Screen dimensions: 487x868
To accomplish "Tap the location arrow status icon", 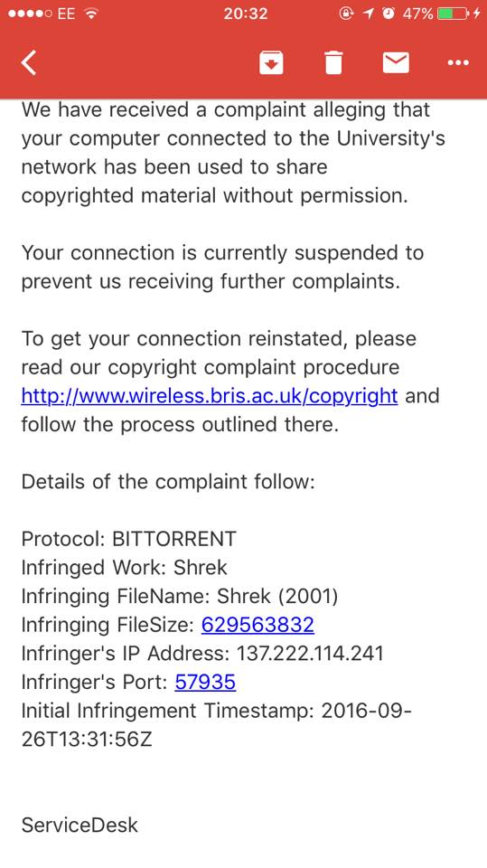I will click(x=369, y=14).
